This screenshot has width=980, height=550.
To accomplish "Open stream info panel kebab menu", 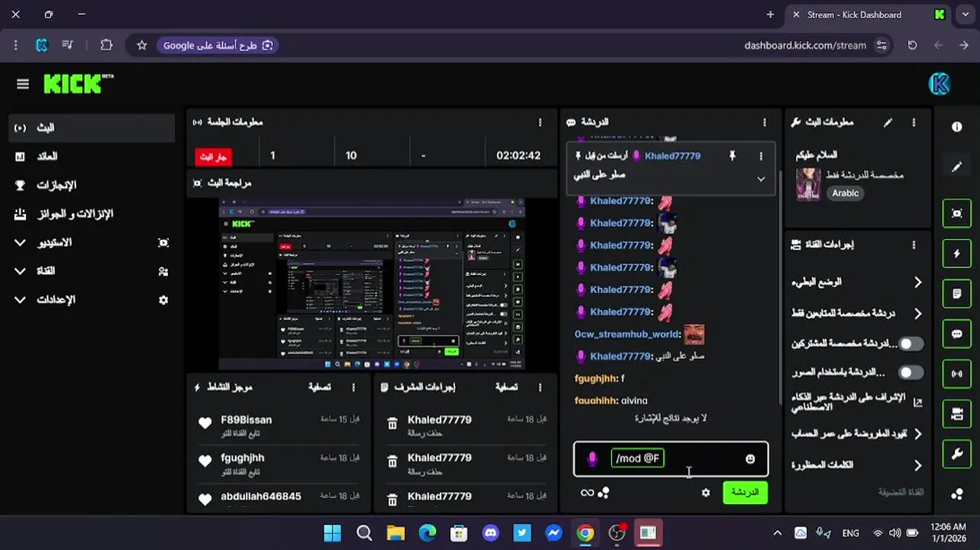I will [914, 122].
